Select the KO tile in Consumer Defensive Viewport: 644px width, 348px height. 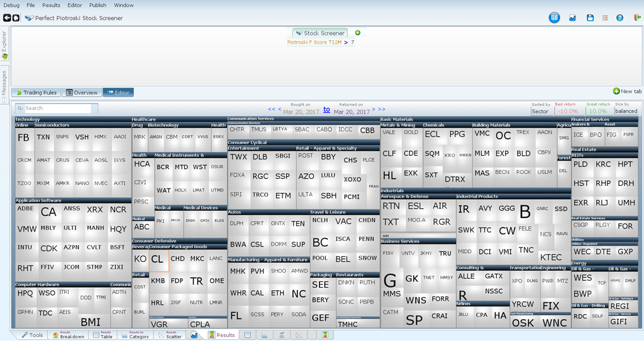pos(140,259)
